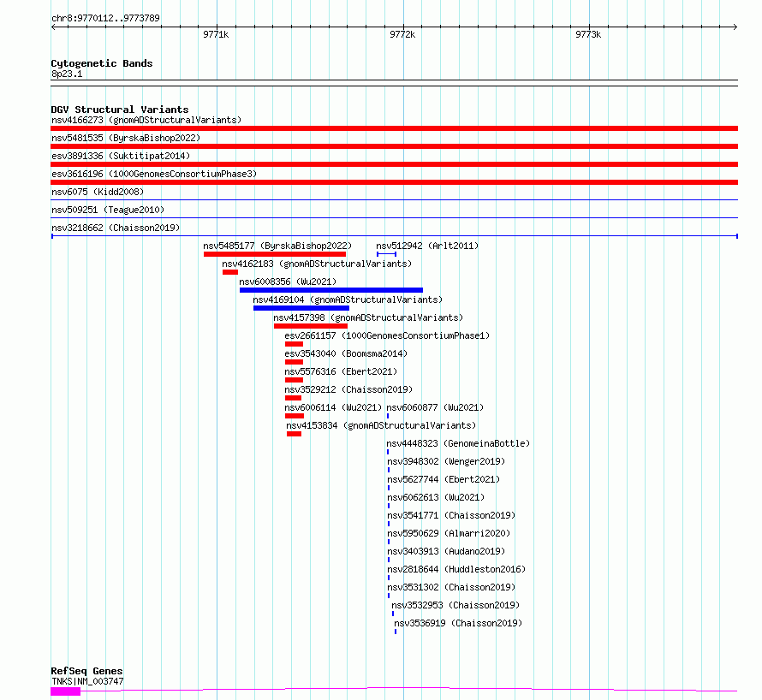Click the nsv5627744 Ebert2021 label
The height and width of the screenshot is (700, 762).
coord(444,479)
